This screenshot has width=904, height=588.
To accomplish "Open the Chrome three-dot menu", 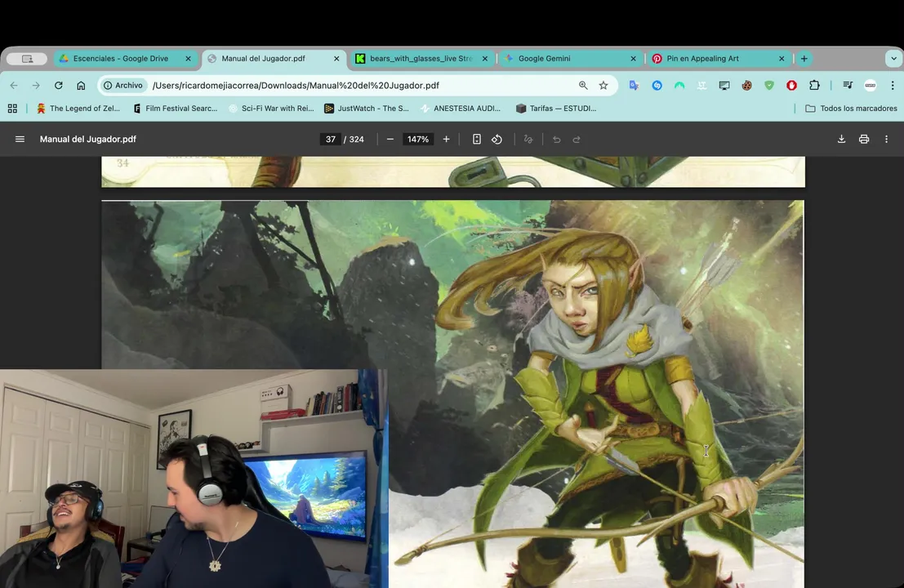I will [x=893, y=85].
